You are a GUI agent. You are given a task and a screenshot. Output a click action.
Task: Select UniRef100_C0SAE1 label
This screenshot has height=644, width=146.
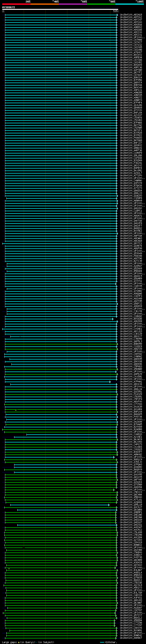pos(131,329)
